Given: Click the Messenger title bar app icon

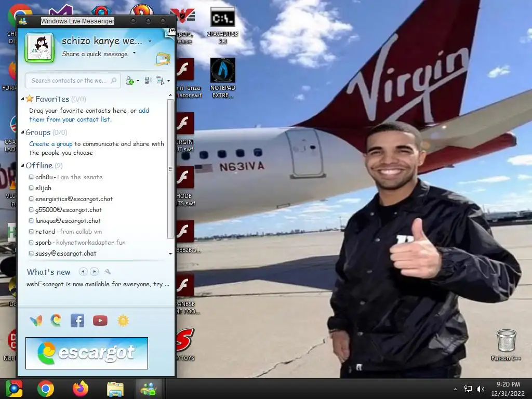Looking at the screenshot, I should tap(23, 21).
